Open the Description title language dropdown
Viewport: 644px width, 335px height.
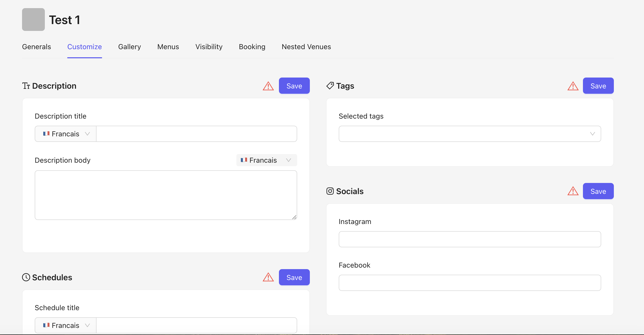66,134
